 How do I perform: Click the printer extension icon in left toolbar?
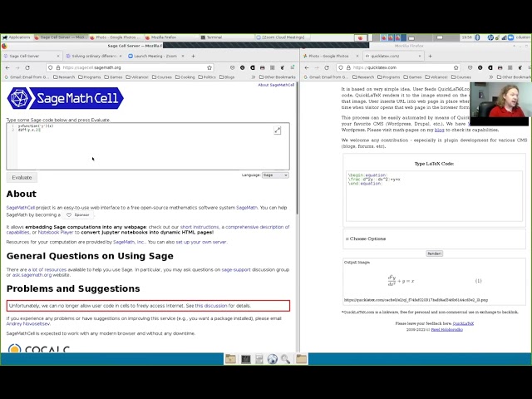tap(263, 67)
